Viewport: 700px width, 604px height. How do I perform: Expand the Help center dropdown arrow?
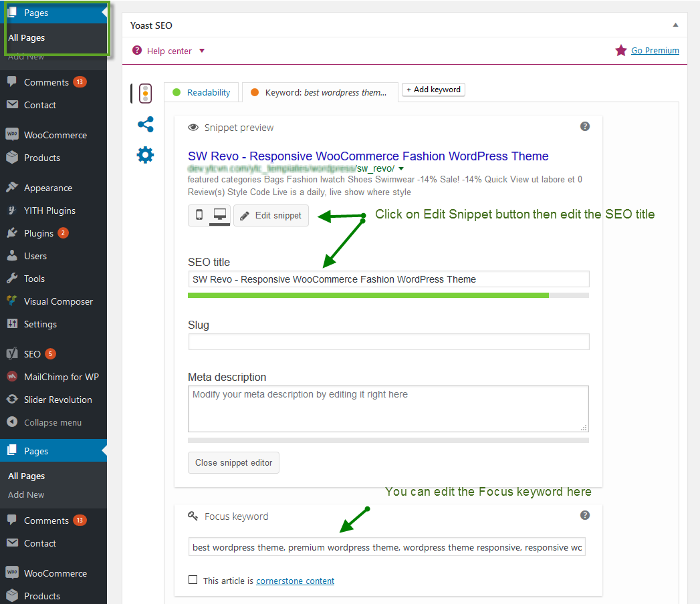pos(202,51)
